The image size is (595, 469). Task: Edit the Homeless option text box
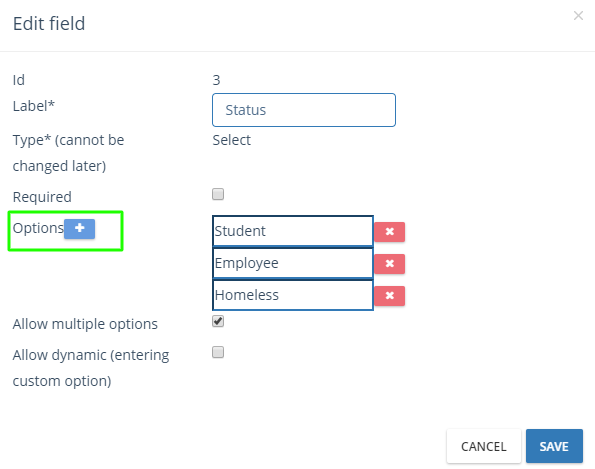click(x=293, y=295)
